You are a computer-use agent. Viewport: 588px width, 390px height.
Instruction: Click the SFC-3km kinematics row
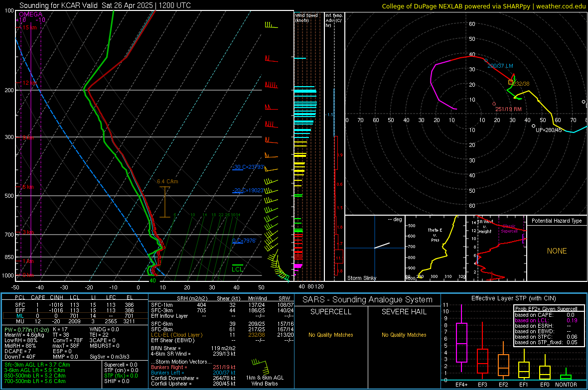click(222, 310)
